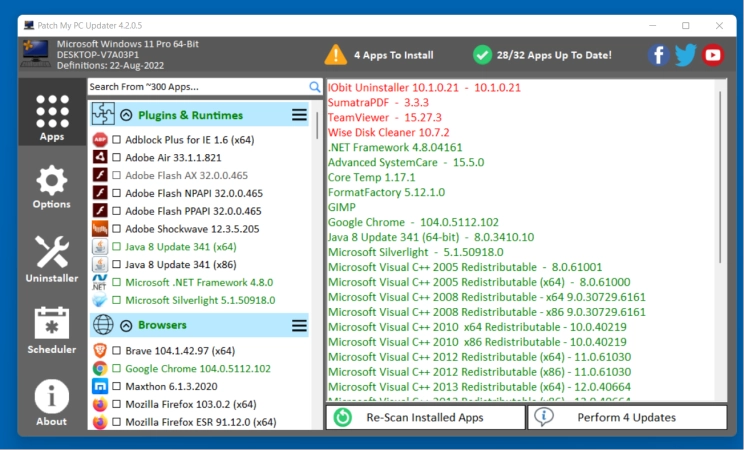
Task: Click the app list vertical scrollbar
Action: click(x=317, y=125)
